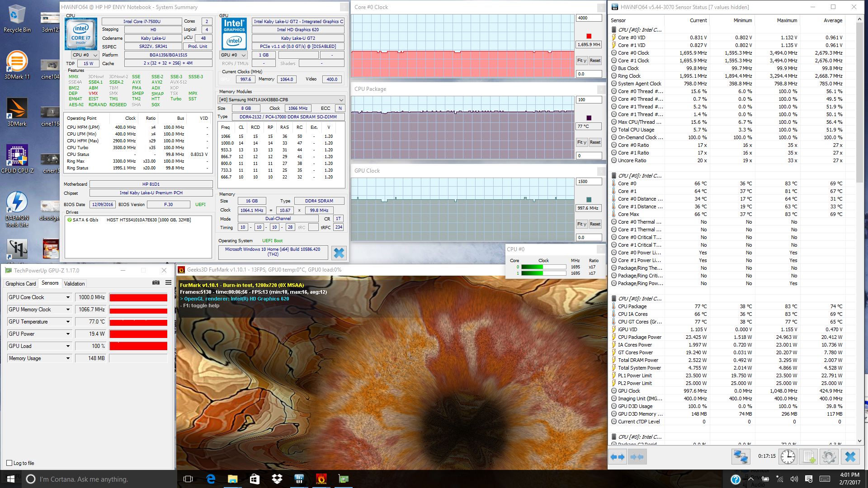
Task: Launch Microsoft Edge from the taskbar
Action: pos(211,479)
